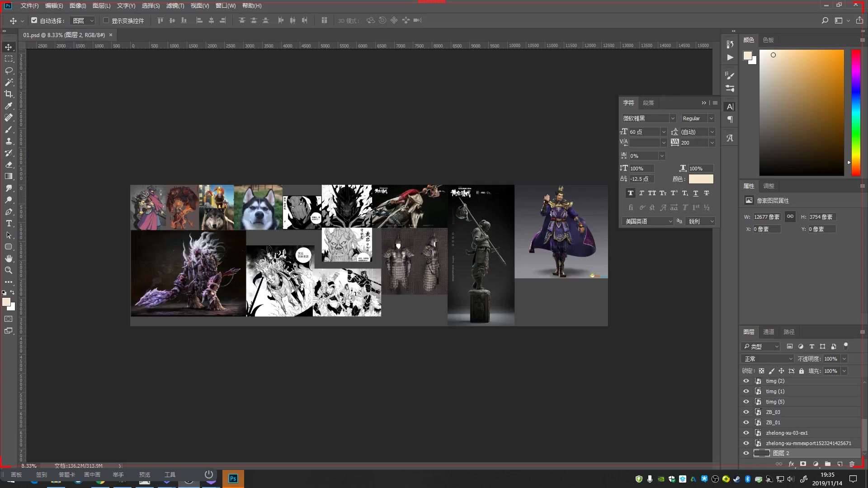Viewport: 868px width, 488px height.
Task: Click the 答题卡 button in bottom bar
Action: pyautogui.click(x=67, y=474)
